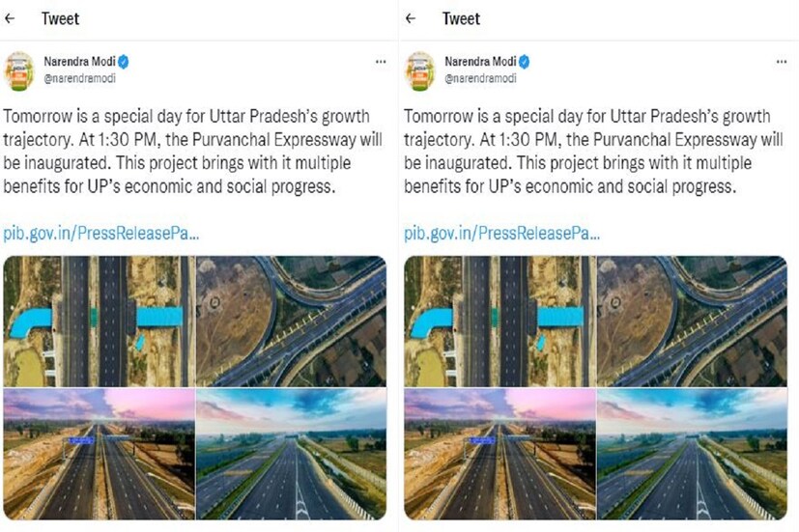Open the three-dot more menu in right tweet
The width and height of the screenshot is (799, 532).
[x=780, y=62]
